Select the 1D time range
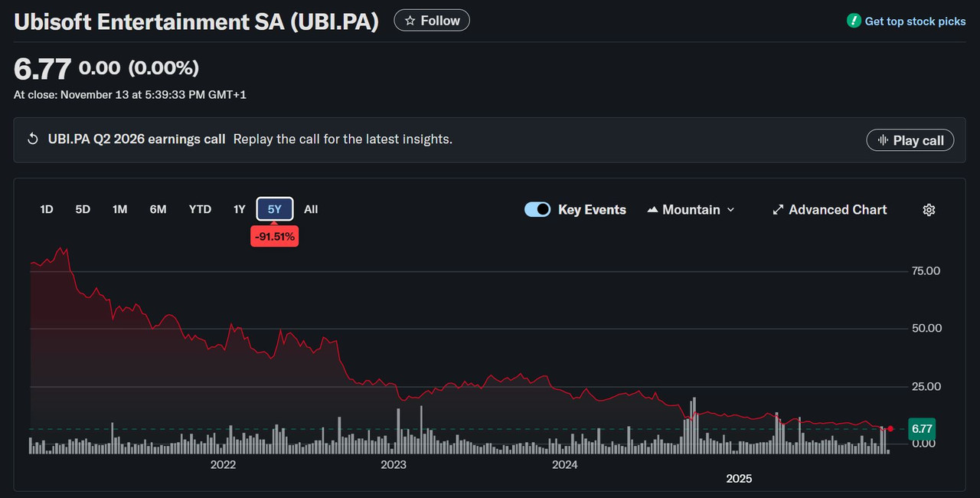Screen dimensions: 980x498 [47, 209]
